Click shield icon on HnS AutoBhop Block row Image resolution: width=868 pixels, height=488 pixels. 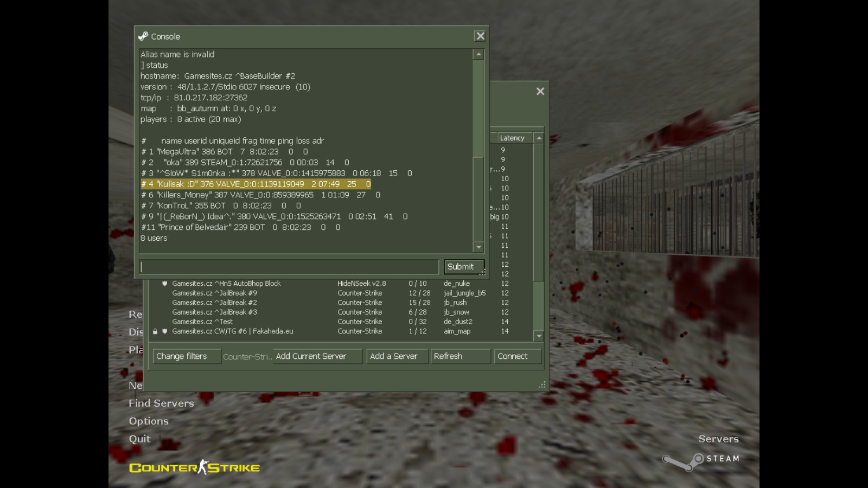(x=165, y=284)
